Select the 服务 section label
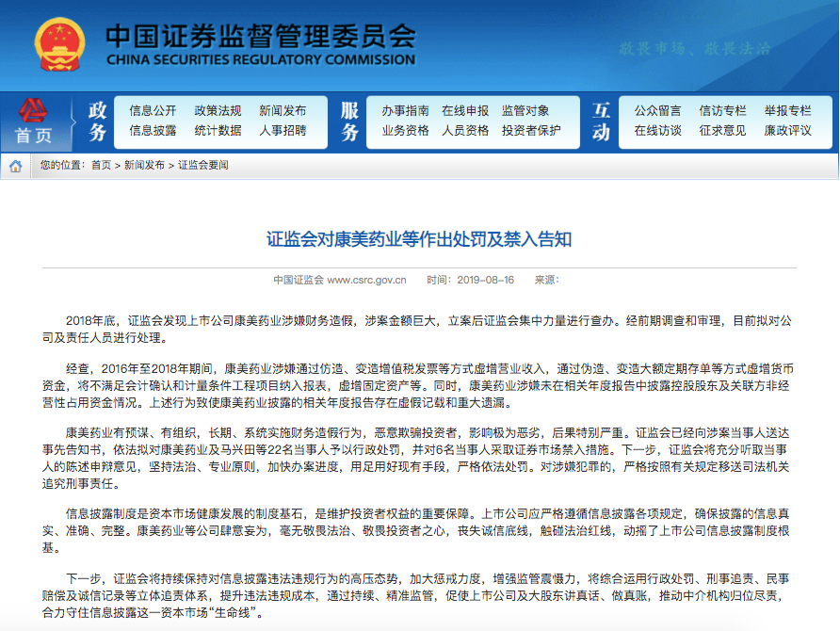Image resolution: width=840 pixels, height=631 pixels. [x=349, y=121]
